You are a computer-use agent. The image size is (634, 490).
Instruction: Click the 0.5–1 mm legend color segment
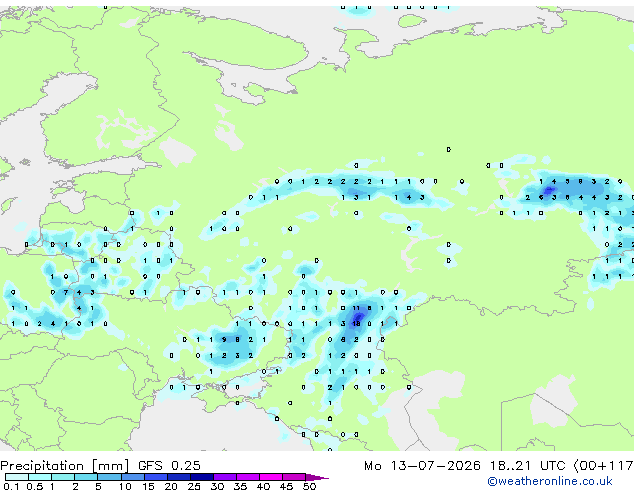(x=40, y=477)
